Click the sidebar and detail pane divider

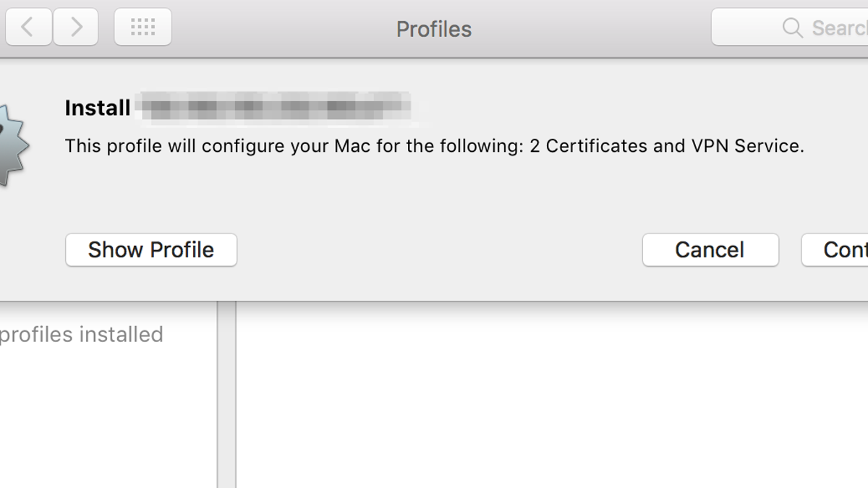[226, 395]
